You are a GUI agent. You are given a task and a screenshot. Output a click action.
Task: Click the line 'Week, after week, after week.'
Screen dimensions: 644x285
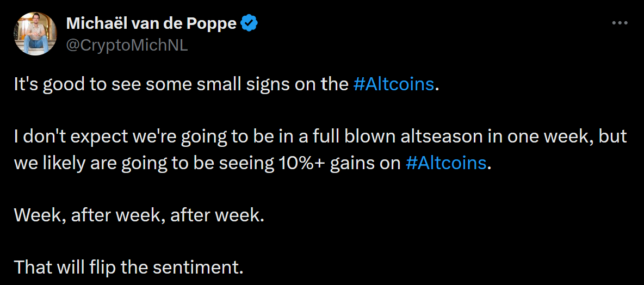(x=139, y=216)
